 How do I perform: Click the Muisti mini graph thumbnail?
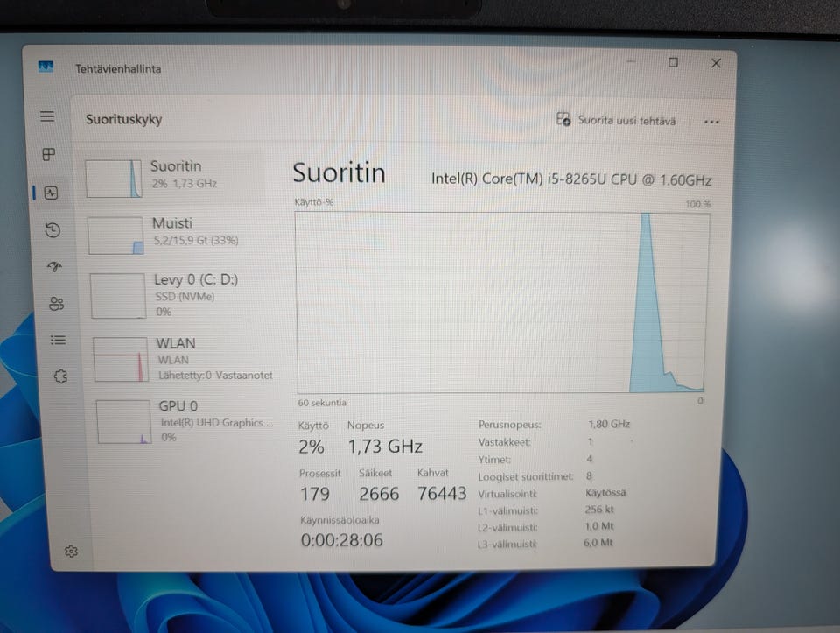(x=115, y=236)
